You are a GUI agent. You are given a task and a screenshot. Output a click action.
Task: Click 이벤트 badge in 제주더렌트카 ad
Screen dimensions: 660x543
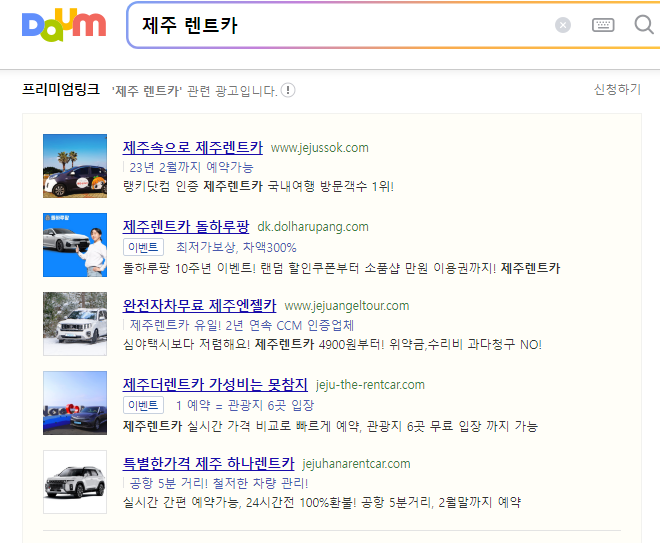tap(143, 405)
